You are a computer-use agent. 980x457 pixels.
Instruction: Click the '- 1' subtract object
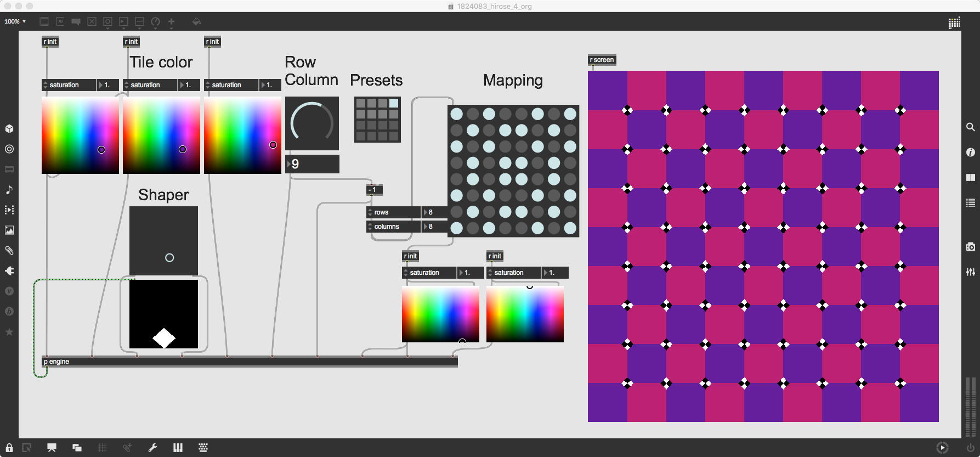click(375, 190)
